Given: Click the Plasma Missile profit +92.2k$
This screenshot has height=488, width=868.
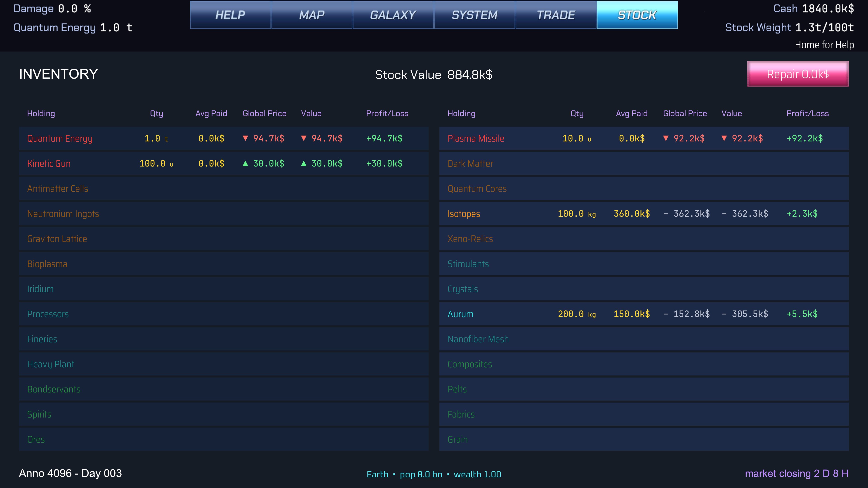Looking at the screenshot, I should pyautogui.click(x=805, y=138).
